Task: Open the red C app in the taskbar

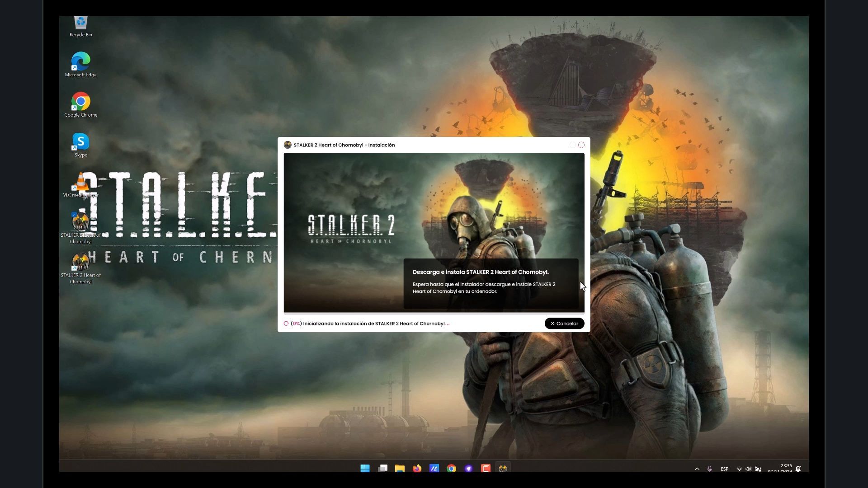Action: 486,469
